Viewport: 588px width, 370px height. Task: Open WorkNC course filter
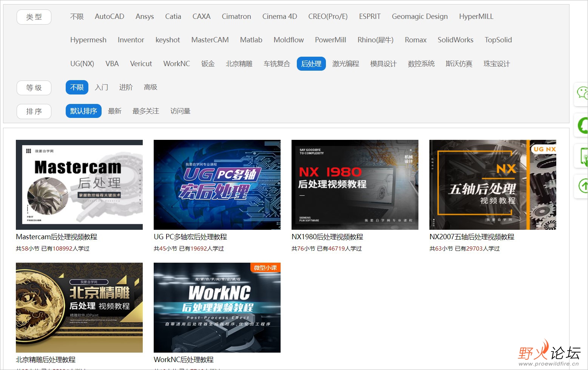coord(176,64)
